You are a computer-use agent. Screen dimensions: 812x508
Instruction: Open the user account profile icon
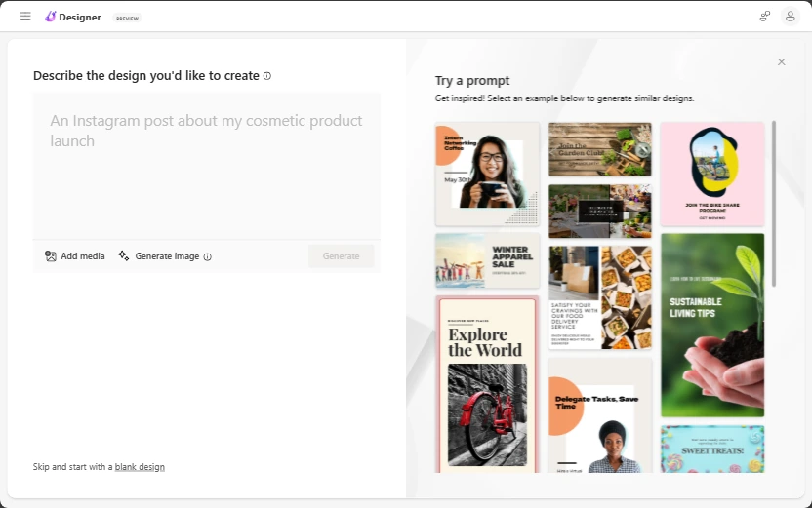(x=790, y=17)
